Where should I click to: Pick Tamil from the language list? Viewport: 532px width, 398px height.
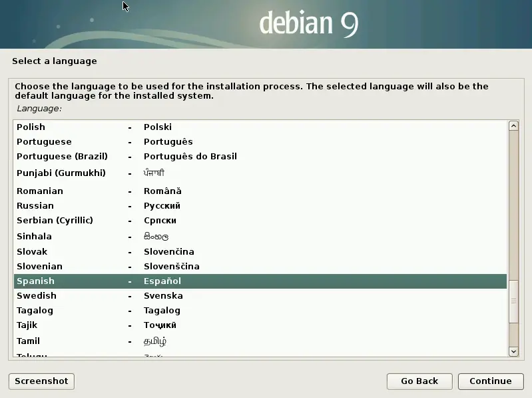(x=260, y=341)
